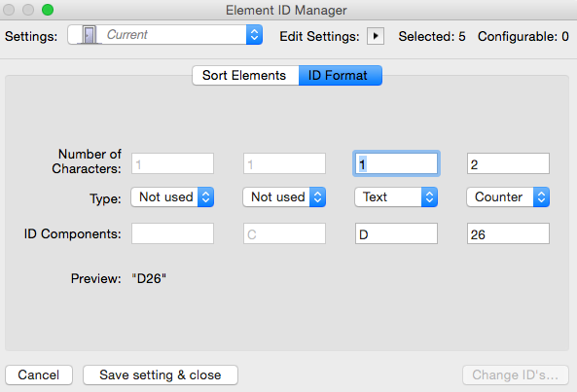Screen dimensions: 577x392
Task: Open the second 'Not used' Type dropdown
Action: [x=284, y=197]
